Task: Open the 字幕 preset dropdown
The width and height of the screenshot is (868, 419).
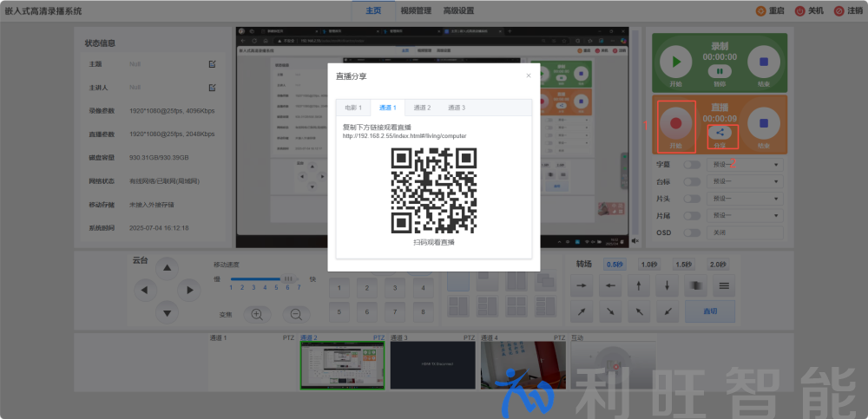Action: click(x=745, y=165)
